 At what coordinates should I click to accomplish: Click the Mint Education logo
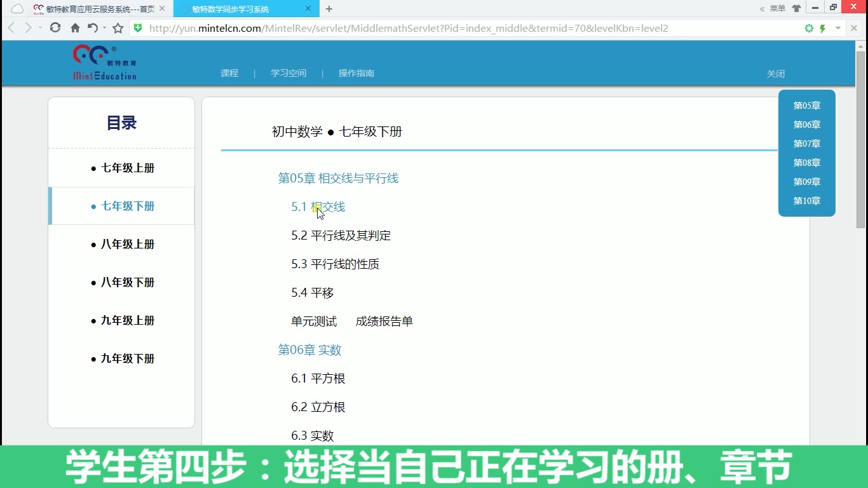(105, 62)
